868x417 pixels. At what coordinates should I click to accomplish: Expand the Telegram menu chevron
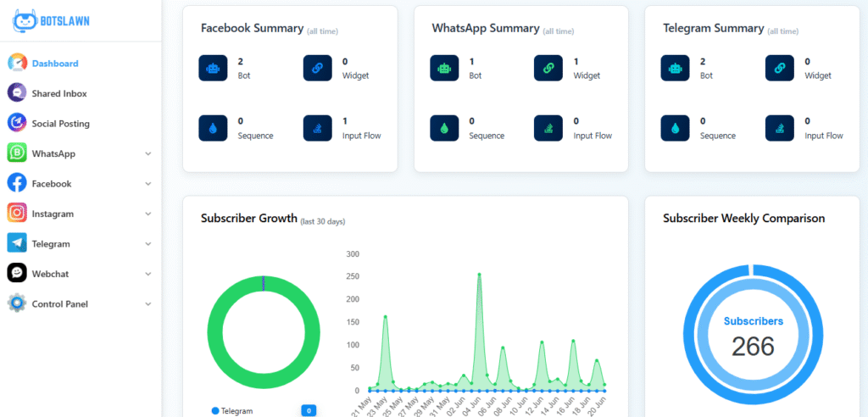coord(148,244)
